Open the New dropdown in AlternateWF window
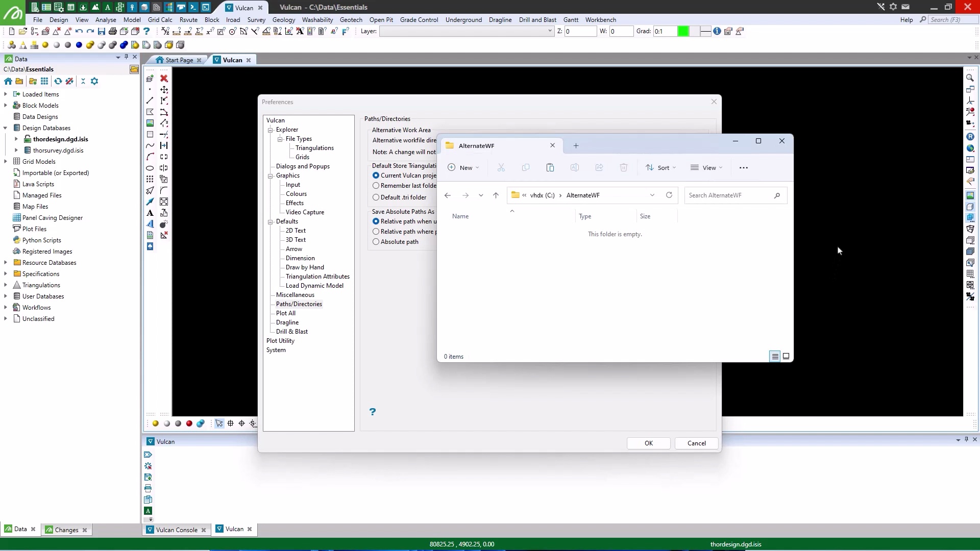The width and height of the screenshot is (980, 551). point(463,167)
